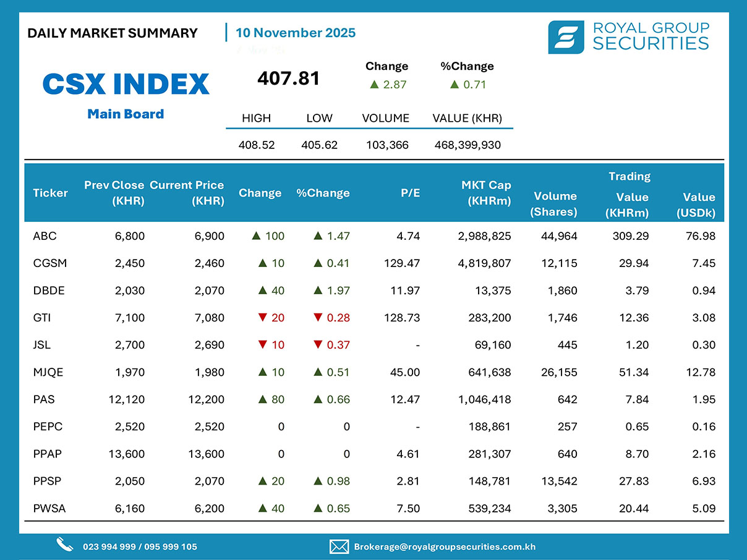Click the MKT Cap (KHRm) column header
The width and height of the screenshot is (747, 560).
coord(486,193)
